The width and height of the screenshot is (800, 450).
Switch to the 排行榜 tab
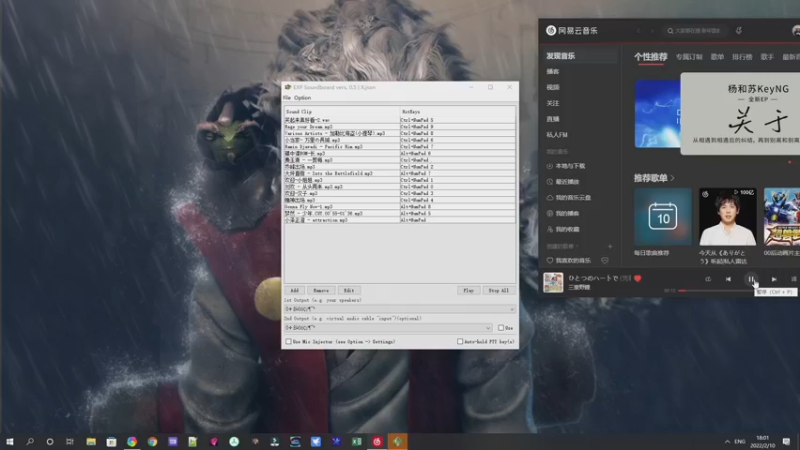point(742,57)
